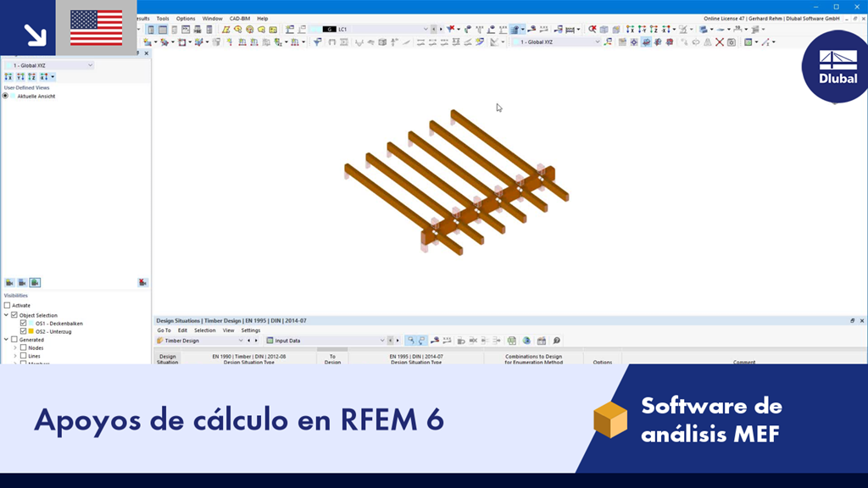868x488 pixels.
Task: Click the navigator panel toggle icon
Action: click(151, 30)
